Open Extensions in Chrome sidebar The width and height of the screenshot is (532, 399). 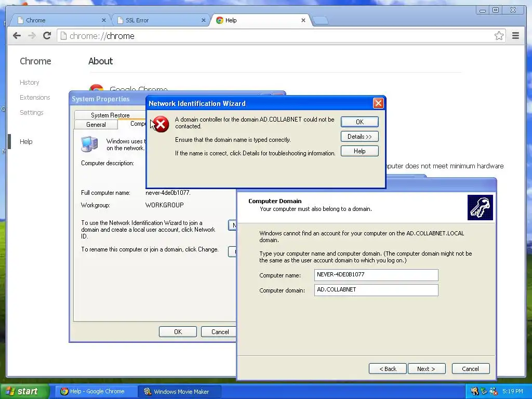(35, 97)
